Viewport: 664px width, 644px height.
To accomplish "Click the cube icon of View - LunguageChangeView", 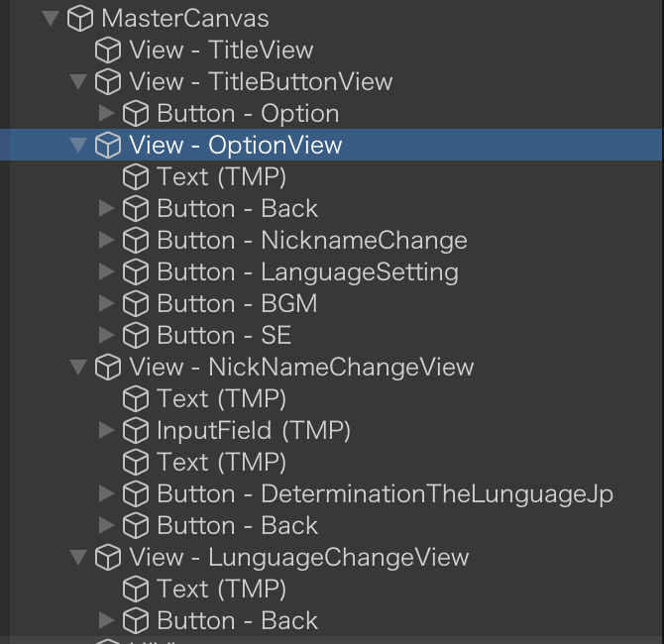I will [x=108, y=558].
